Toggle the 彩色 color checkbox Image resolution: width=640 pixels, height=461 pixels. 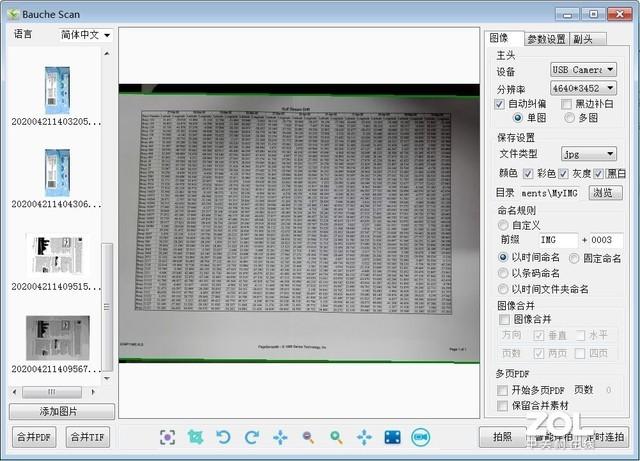coord(528,174)
